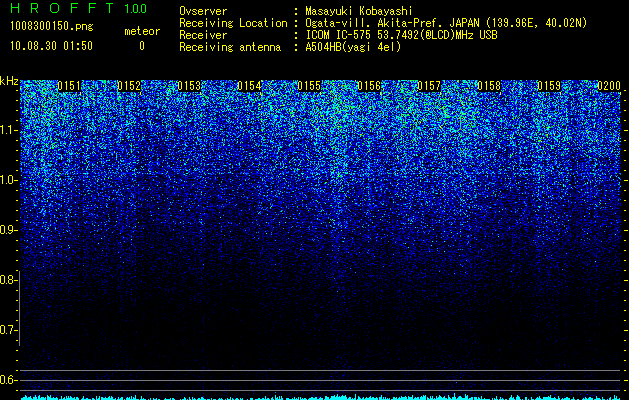The height and width of the screenshot is (400, 629).
Task: Click the 0151 time marker
Action: [69, 86]
